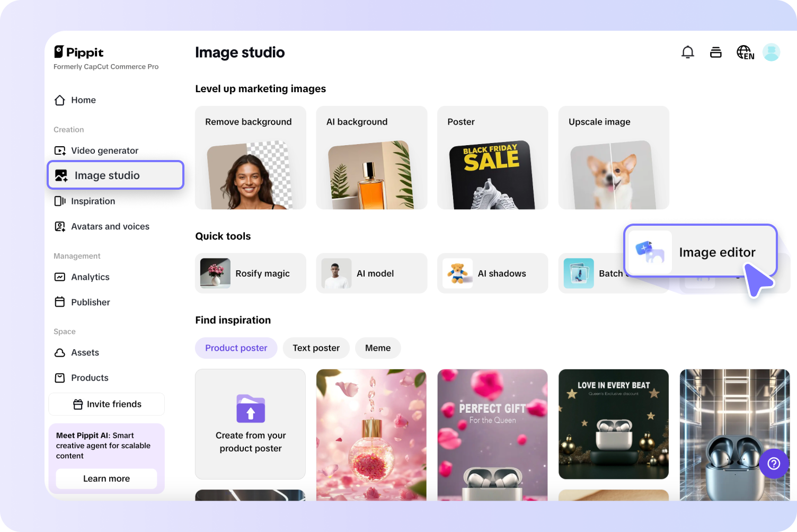Click the Publisher calendar icon
This screenshot has height=532, width=797.
pyautogui.click(x=60, y=302)
